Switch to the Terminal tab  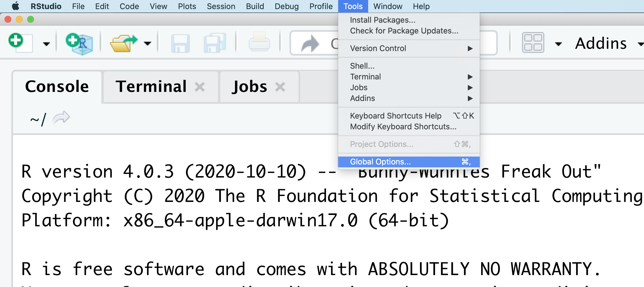[151, 86]
